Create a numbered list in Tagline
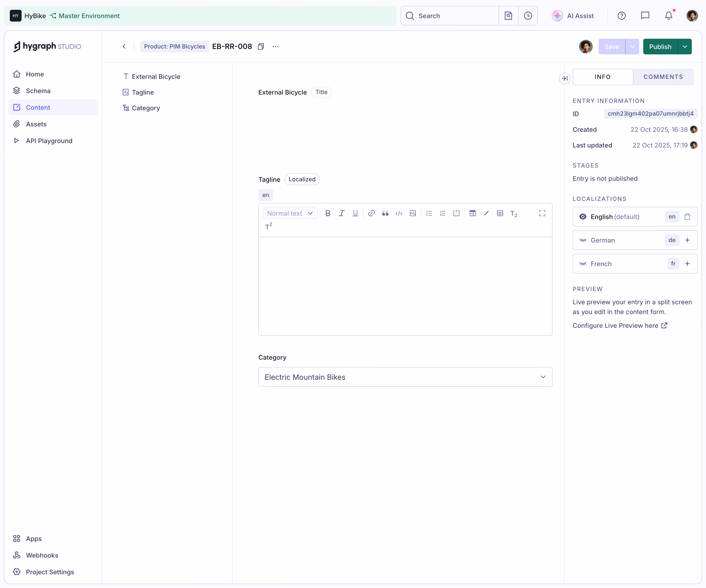 pyautogui.click(x=443, y=213)
